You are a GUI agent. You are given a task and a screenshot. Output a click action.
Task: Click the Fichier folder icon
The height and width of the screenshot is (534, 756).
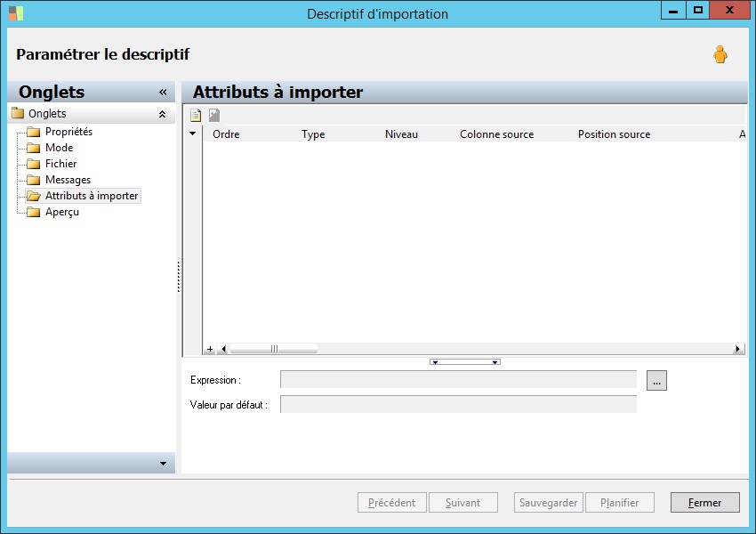33,164
